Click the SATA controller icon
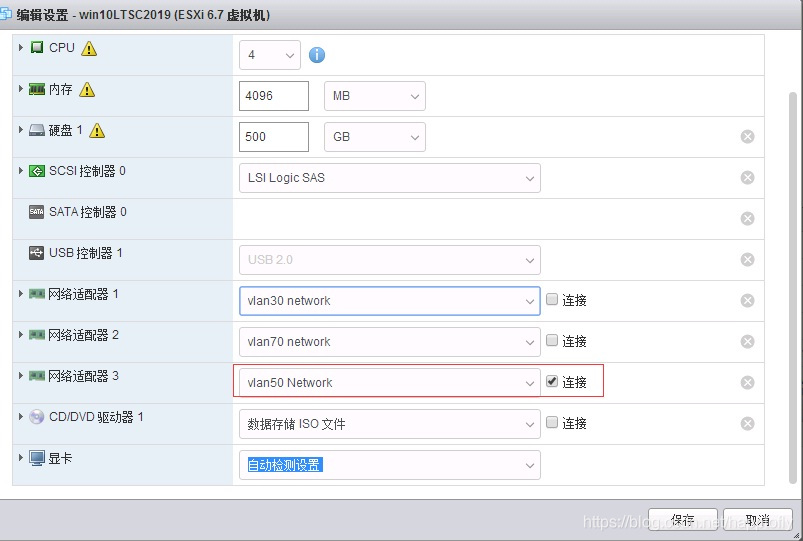This screenshot has width=803, height=541. pyautogui.click(x=36, y=212)
